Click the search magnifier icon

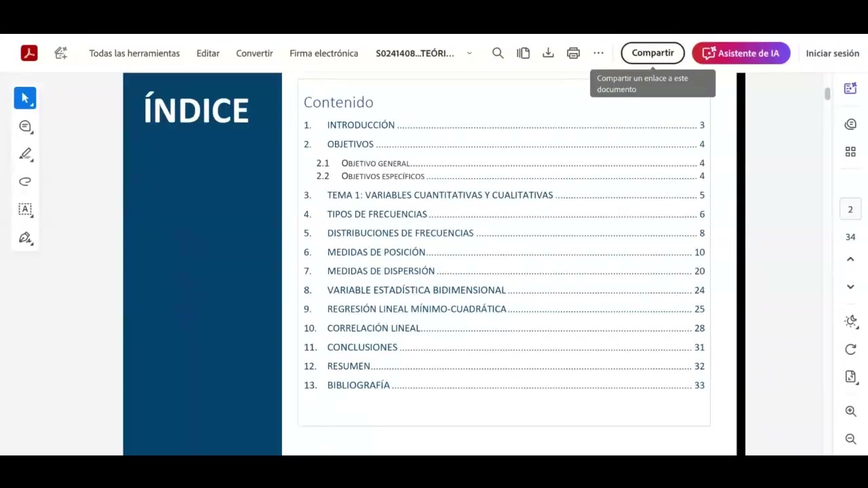(x=498, y=53)
